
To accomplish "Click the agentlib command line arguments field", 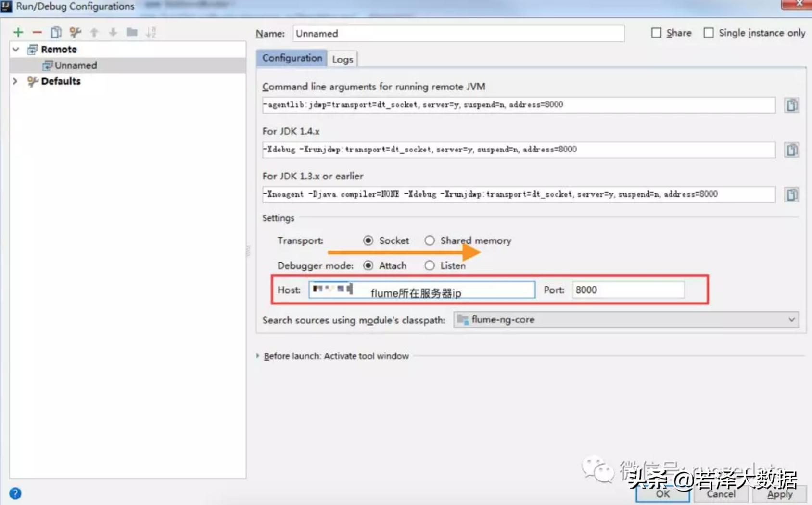I will [x=519, y=105].
